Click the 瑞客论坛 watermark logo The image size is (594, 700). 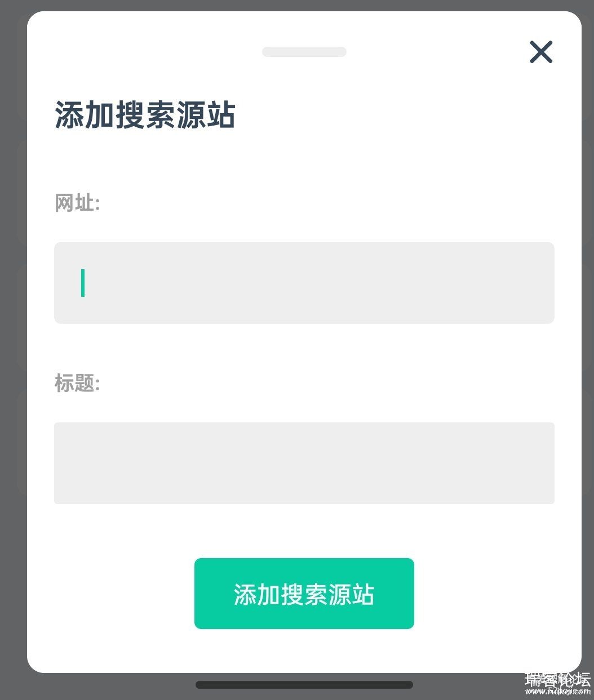click(x=557, y=679)
